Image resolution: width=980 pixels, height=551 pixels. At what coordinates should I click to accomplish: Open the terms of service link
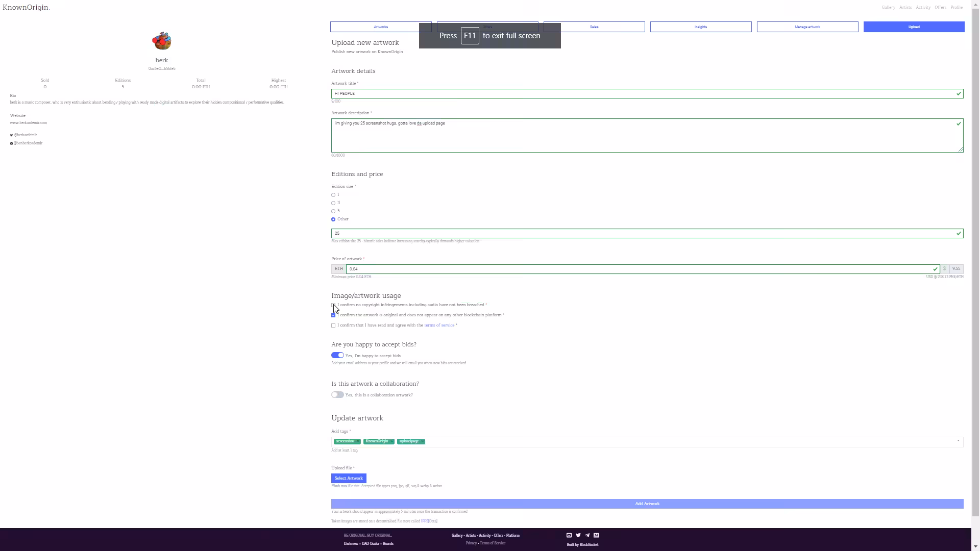pyautogui.click(x=439, y=325)
